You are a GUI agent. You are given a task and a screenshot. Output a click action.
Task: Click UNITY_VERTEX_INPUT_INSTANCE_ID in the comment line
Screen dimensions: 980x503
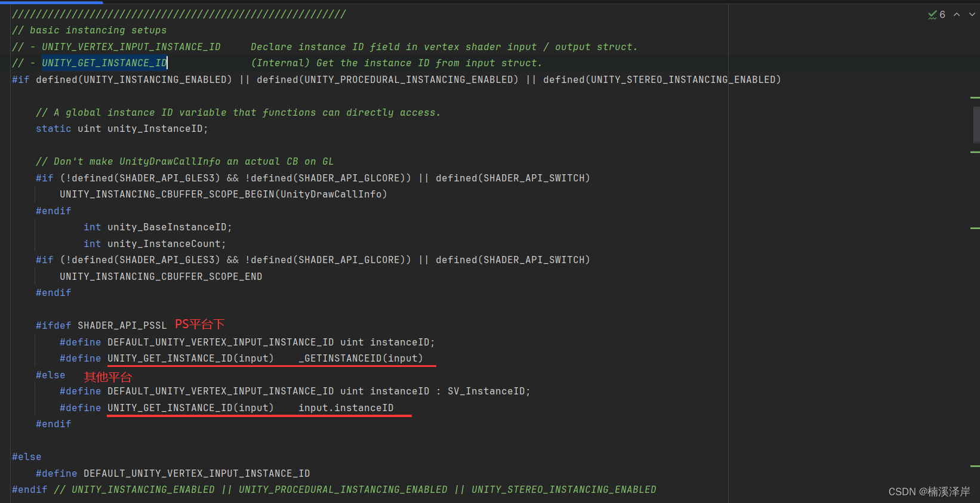point(131,47)
